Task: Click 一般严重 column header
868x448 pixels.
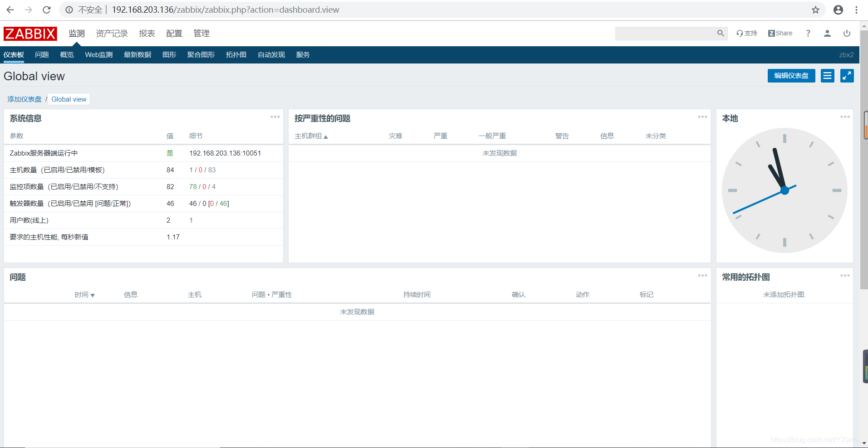Action: point(492,136)
